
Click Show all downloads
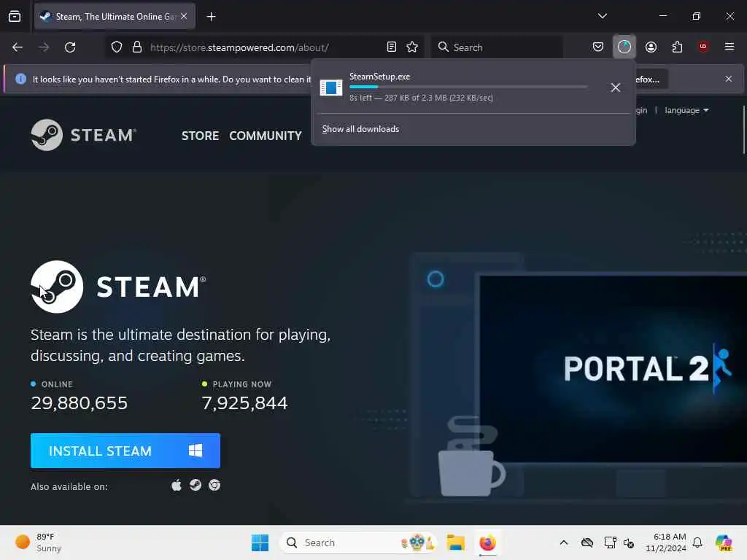coord(360,129)
